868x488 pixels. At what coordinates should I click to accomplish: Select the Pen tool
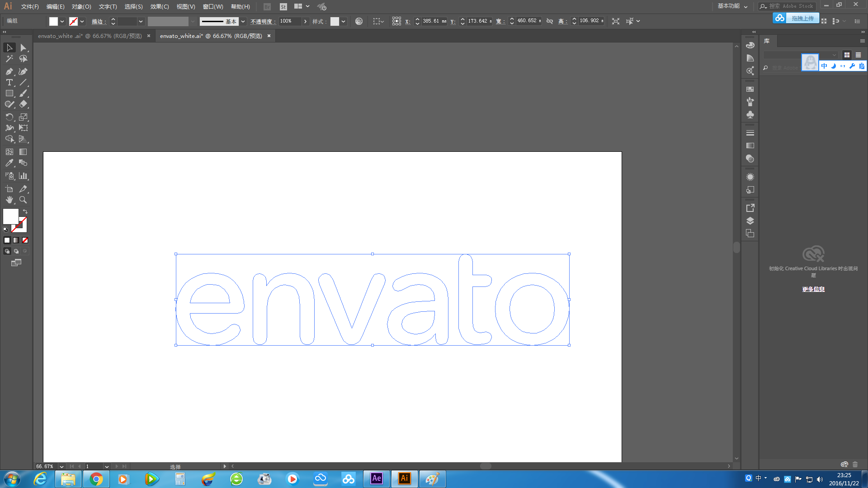click(x=9, y=71)
